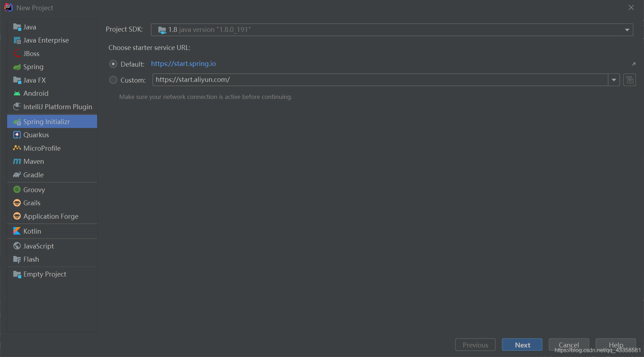Click the Gradle elephant icon

pyautogui.click(x=17, y=175)
